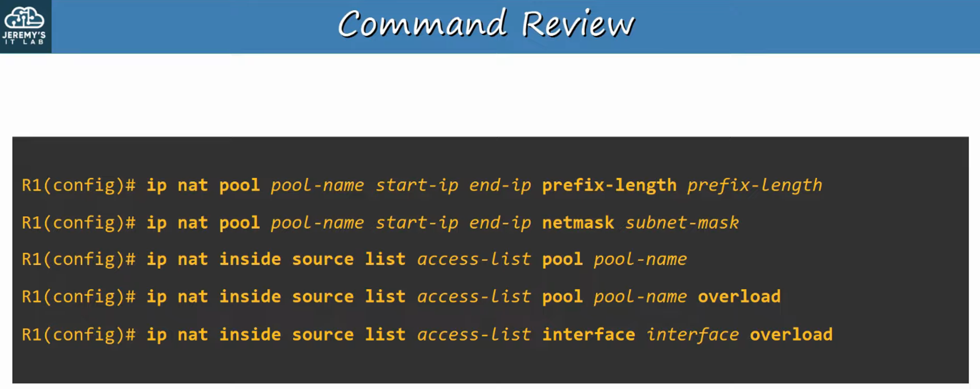This screenshot has height=389, width=980.
Task: Click the Command Review slide title
Action: pyautogui.click(x=486, y=24)
